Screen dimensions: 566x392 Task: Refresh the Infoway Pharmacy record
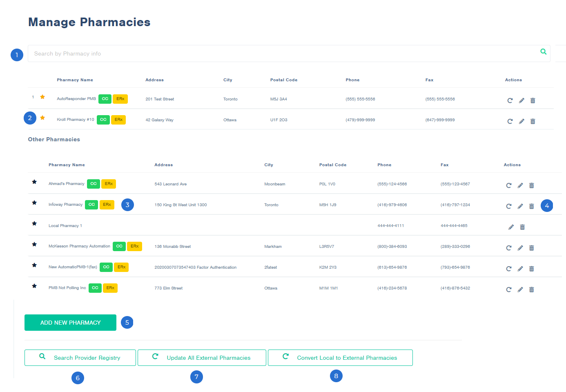tap(508, 206)
